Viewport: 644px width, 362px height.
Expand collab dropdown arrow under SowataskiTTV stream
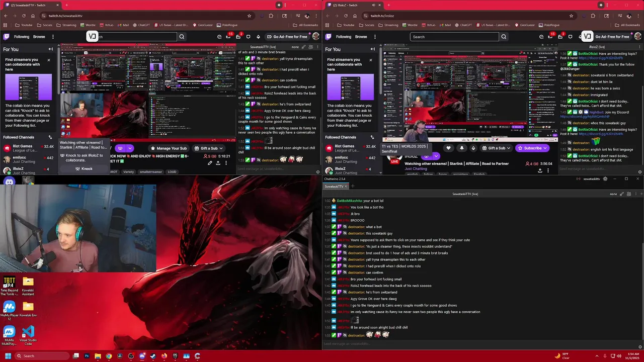[x=130, y=148]
